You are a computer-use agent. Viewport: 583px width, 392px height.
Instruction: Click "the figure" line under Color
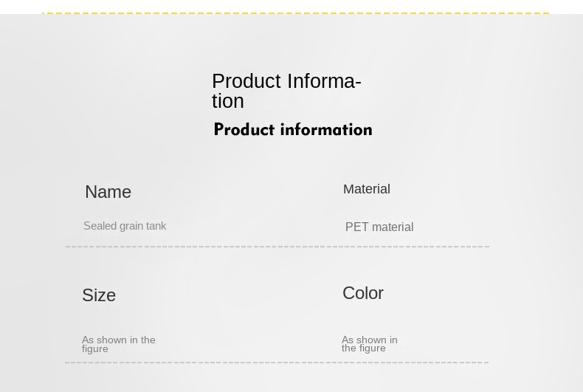tap(363, 348)
